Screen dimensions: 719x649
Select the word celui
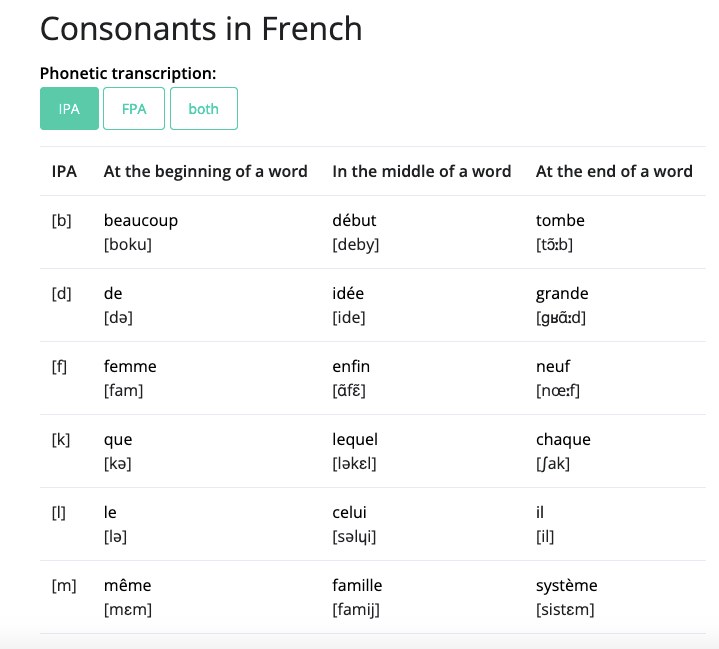(x=349, y=512)
